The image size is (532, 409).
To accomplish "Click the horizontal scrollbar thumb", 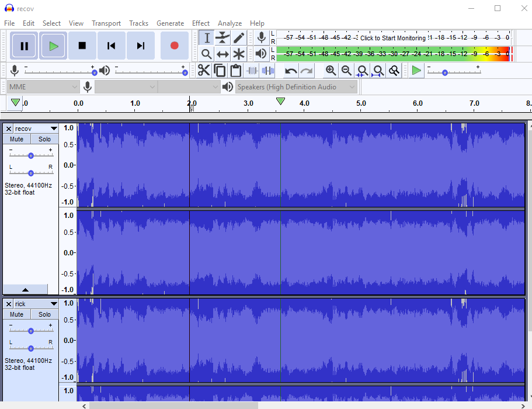I will [173, 405].
